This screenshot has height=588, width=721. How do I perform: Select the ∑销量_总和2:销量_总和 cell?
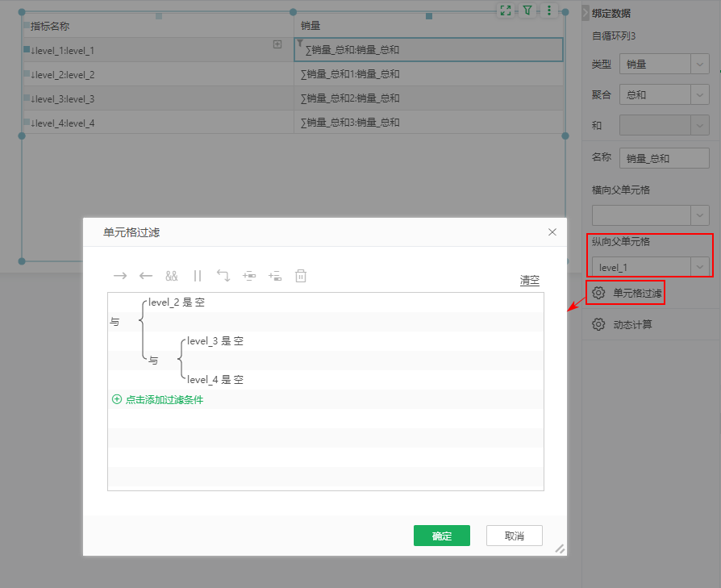[x=428, y=98]
